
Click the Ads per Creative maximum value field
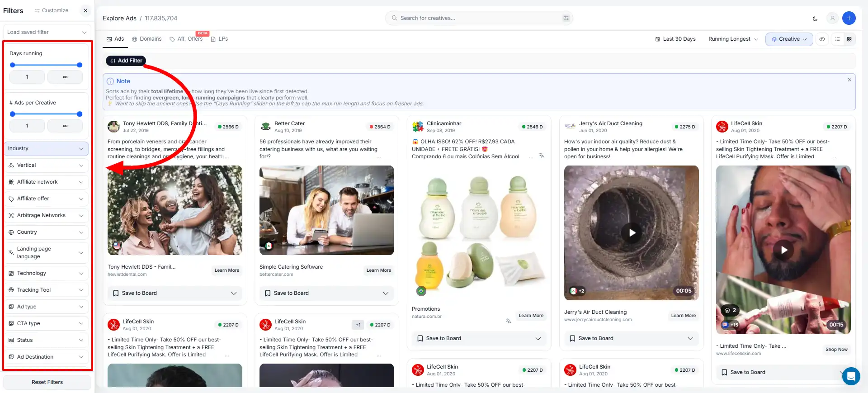tap(65, 126)
